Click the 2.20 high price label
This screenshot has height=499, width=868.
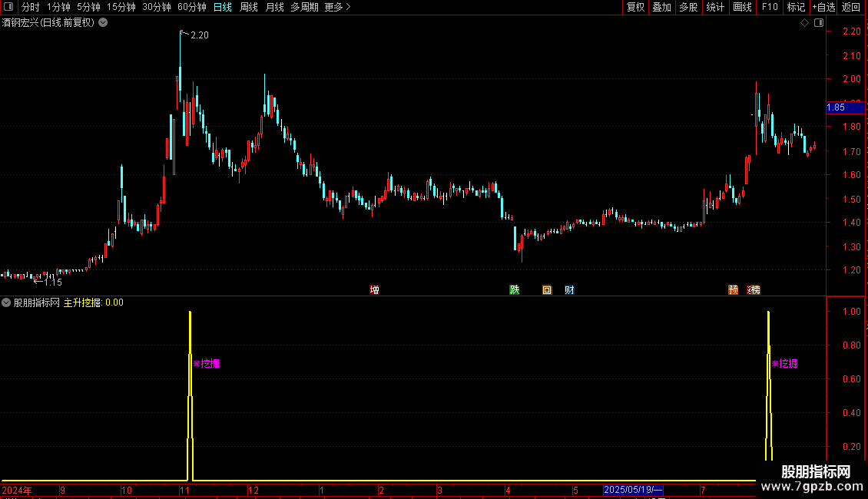point(199,35)
